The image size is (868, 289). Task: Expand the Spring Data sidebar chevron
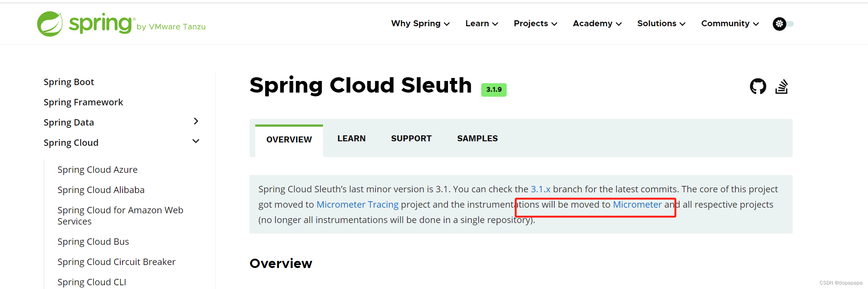(196, 121)
